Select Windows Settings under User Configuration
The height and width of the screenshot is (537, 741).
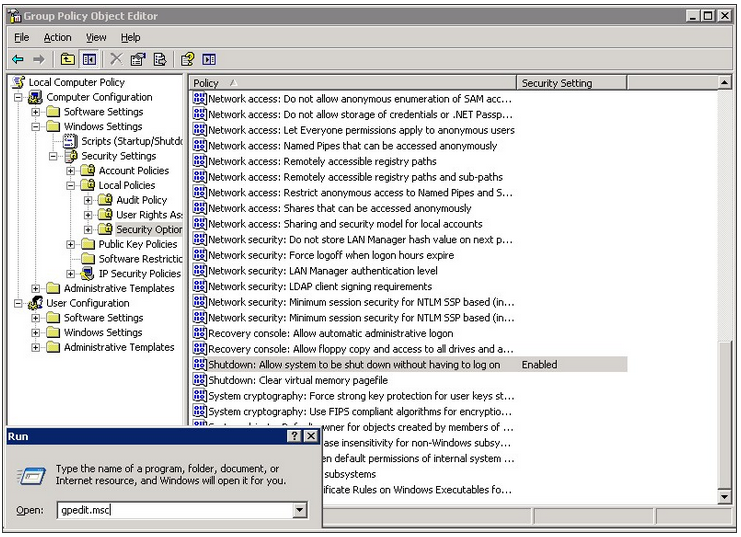click(103, 332)
